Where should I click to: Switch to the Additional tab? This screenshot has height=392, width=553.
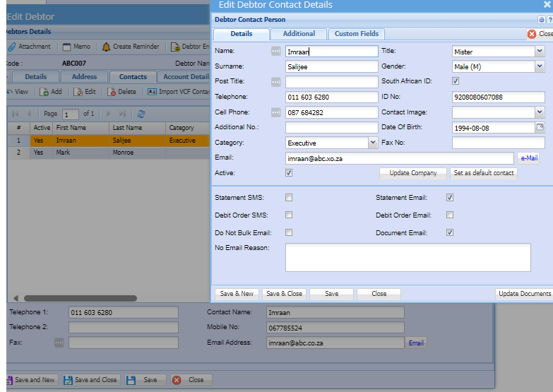(299, 34)
